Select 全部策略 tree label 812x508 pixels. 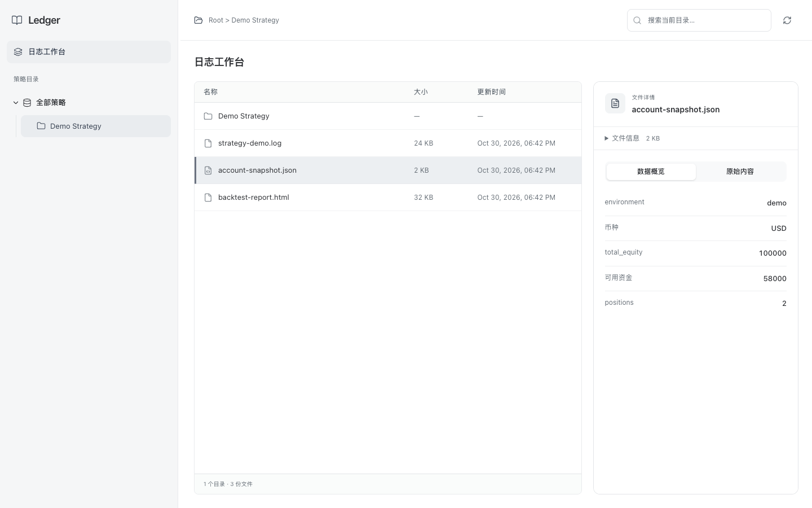click(51, 103)
